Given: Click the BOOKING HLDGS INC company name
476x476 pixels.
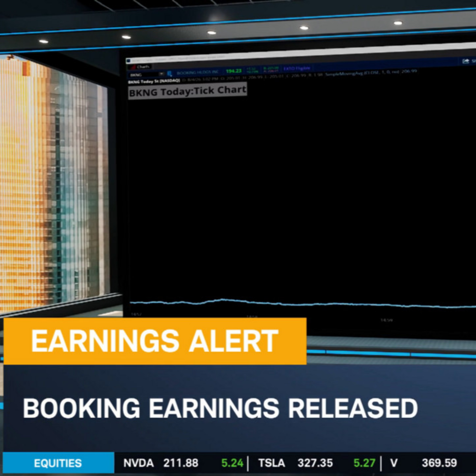Looking at the screenshot, I should pos(198,73).
